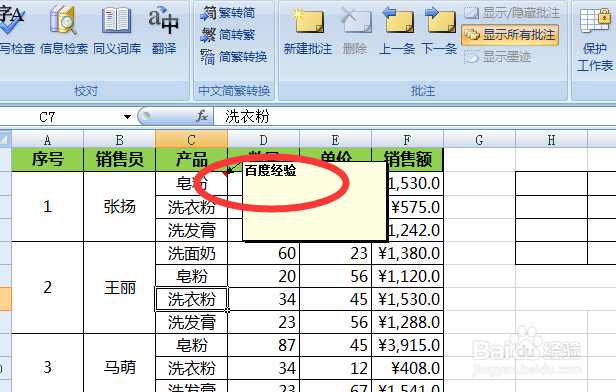616x392 pixels.
Task: Go to previous comment 上一条
Action: 397,31
